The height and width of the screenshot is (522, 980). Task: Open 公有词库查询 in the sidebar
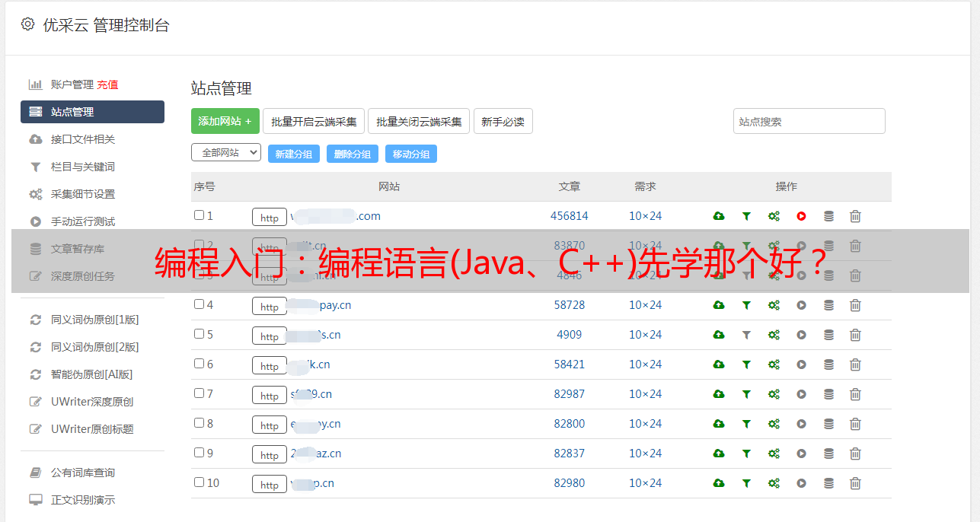83,473
